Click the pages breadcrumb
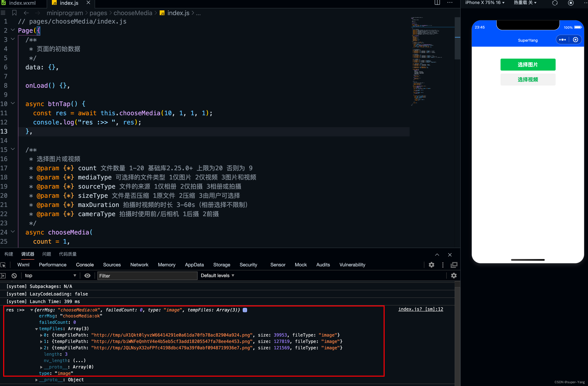 coord(98,13)
